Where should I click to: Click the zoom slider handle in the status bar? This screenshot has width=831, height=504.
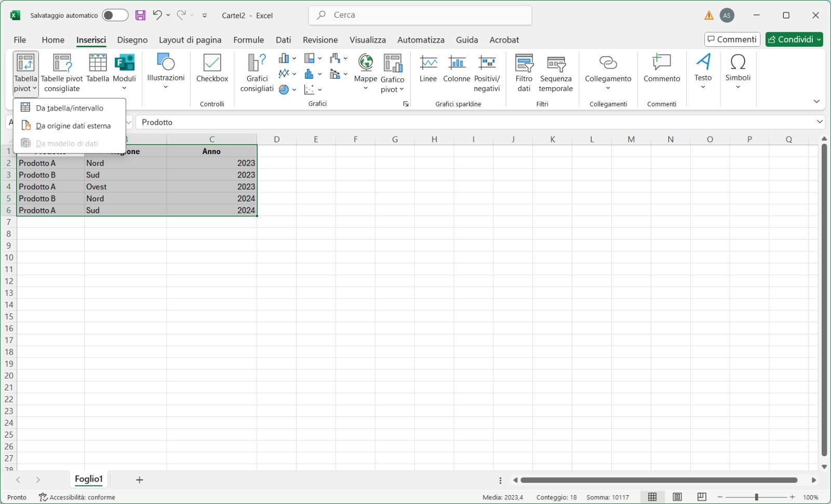[x=756, y=497]
